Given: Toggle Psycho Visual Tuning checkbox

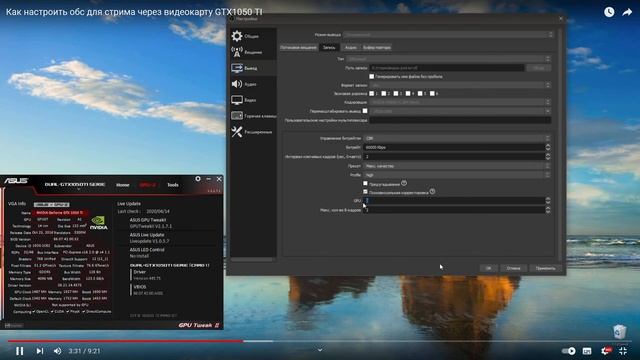Looking at the screenshot, I should coord(365,192).
